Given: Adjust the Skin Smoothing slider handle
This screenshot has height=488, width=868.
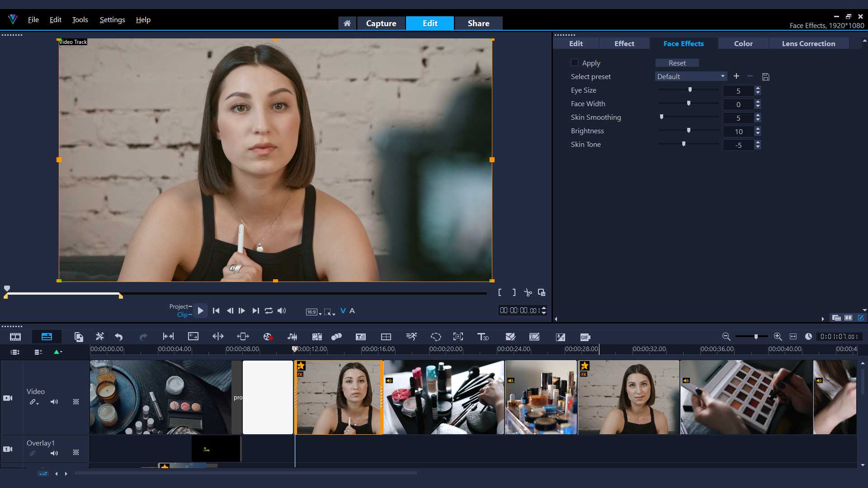Looking at the screenshot, I should [661, 117].
